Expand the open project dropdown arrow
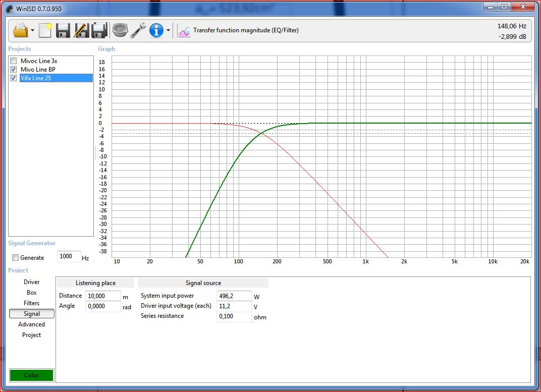Viewport: 541px width, 392px height. [x=32, y=30]
